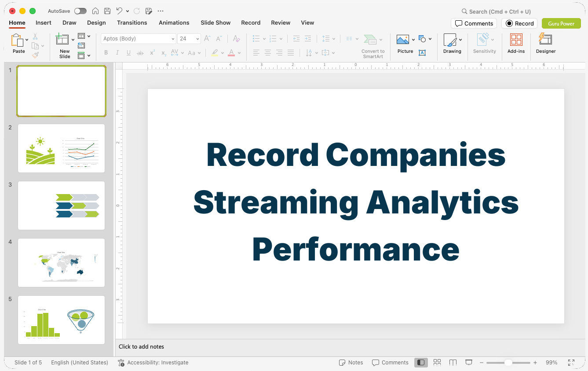Screen dimensions: 588x371
Task: Click the green Guru Power button
Action: pos(561,23)
